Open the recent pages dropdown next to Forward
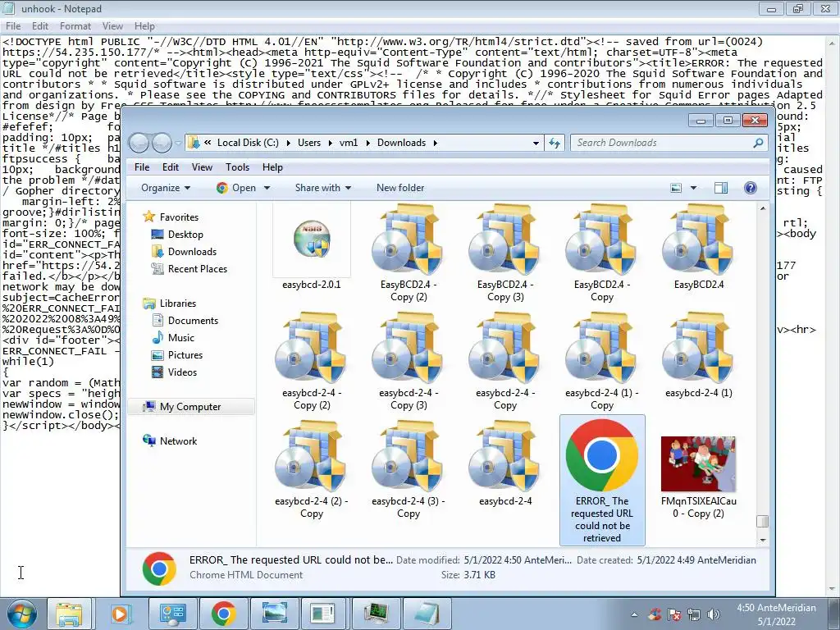 click(178, 144)
